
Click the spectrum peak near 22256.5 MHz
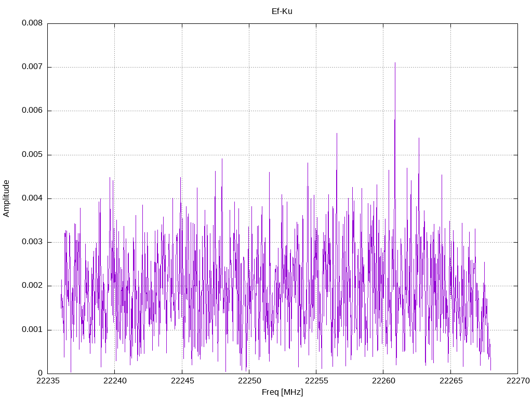coord(337,134)
